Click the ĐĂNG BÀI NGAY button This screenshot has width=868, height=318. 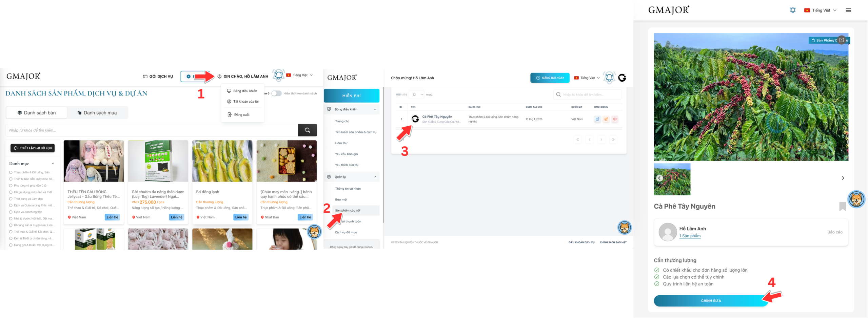(x=550, y=78)
